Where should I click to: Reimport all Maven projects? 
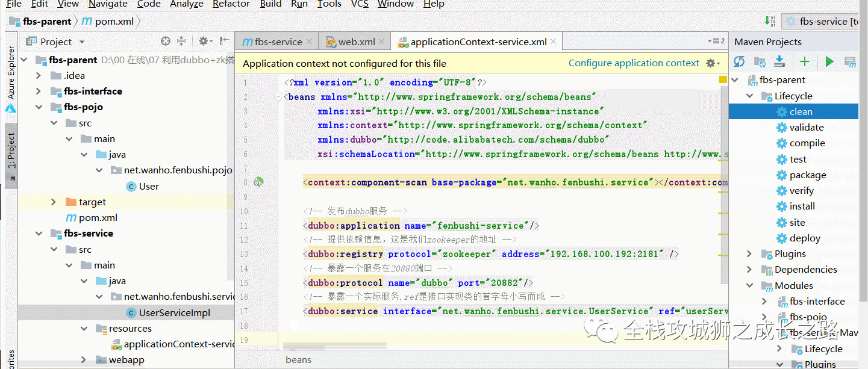pyautogui.click(x=739, y=62)
